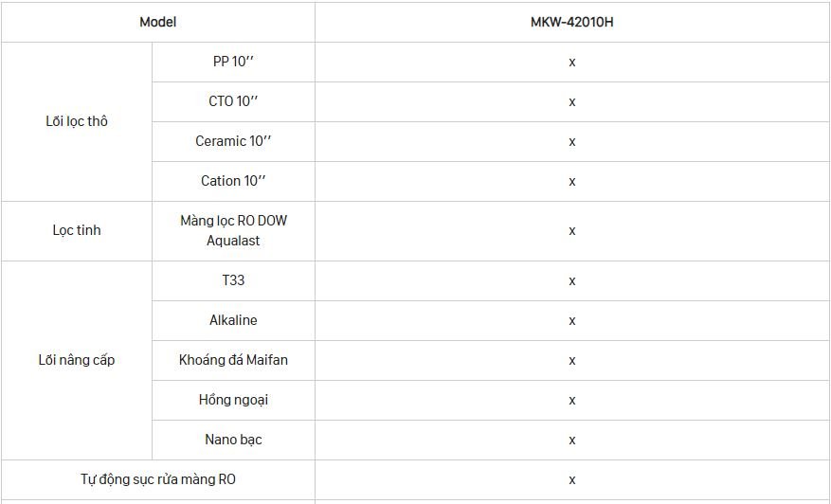Image resolution: width=831 pixels, height=504 pixels.
Task: Click the Hồng ngoại cell
Action: [233, 400]
